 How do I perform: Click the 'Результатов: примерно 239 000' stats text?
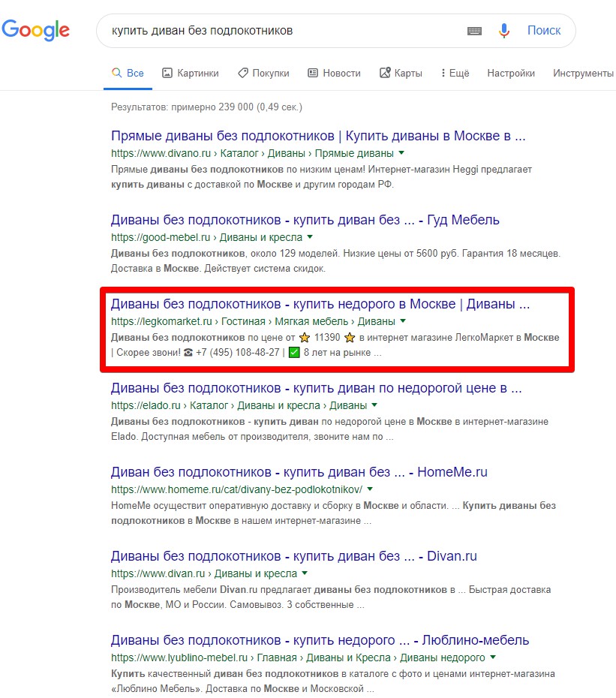click(x=206, y=107)
